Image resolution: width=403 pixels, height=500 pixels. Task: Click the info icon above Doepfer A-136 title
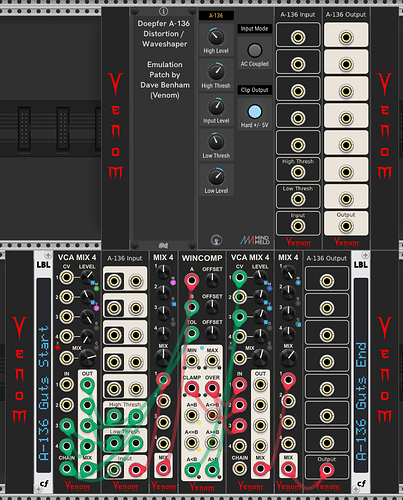tap(163, 11)
